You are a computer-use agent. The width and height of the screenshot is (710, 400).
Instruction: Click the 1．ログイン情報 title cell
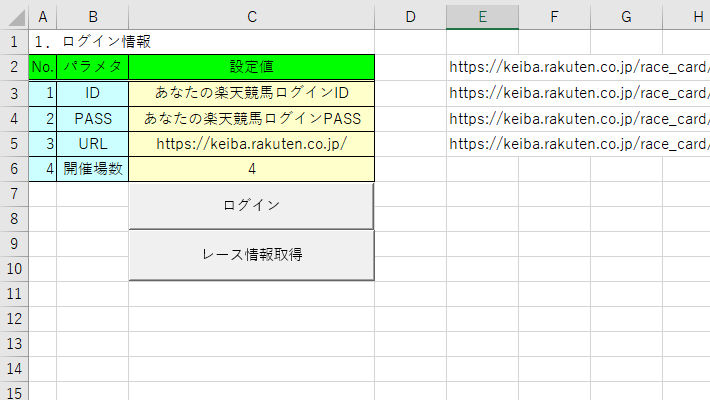click(x=92, y=42)
